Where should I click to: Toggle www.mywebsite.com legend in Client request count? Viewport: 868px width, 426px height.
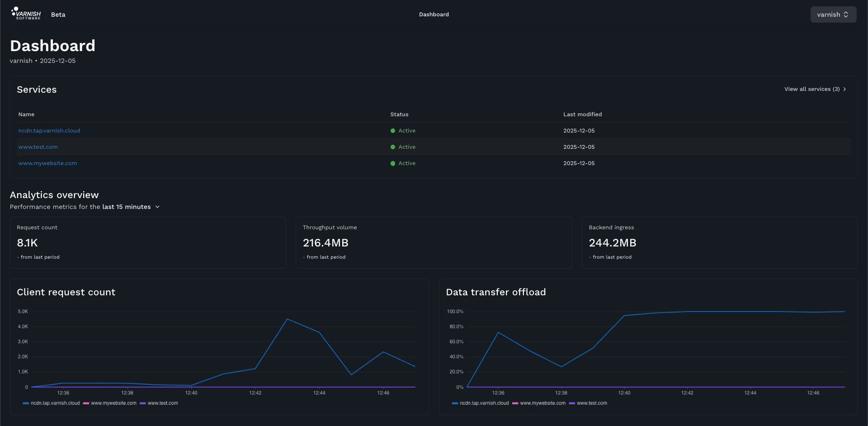pos(110,403)
